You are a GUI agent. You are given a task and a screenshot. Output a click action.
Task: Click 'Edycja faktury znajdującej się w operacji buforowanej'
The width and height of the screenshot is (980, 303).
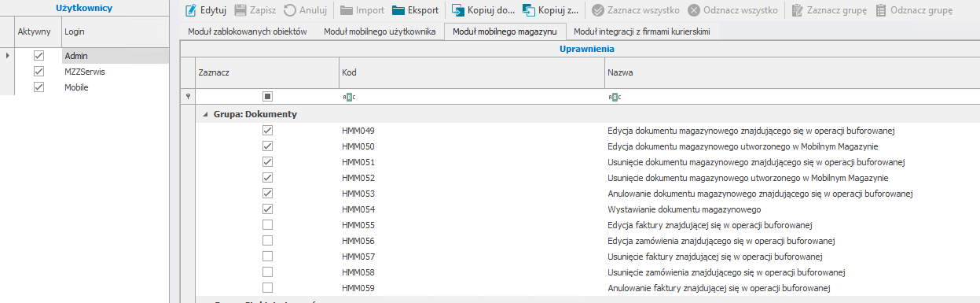710,225
